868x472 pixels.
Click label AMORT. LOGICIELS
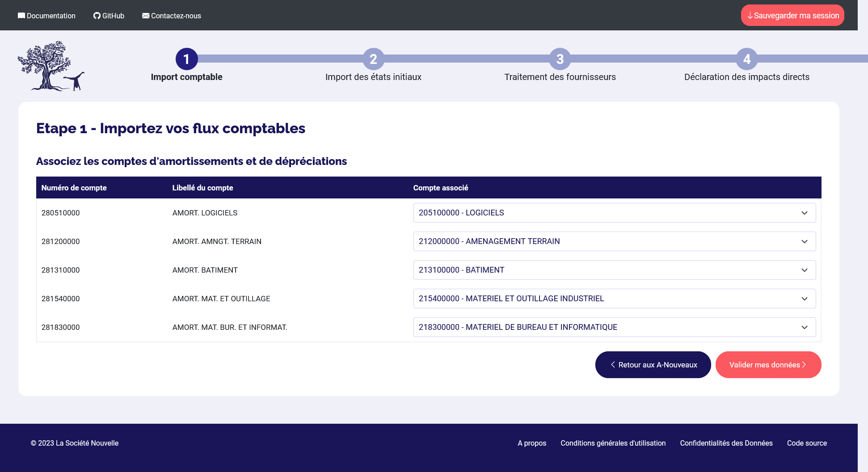click(205, 213)
